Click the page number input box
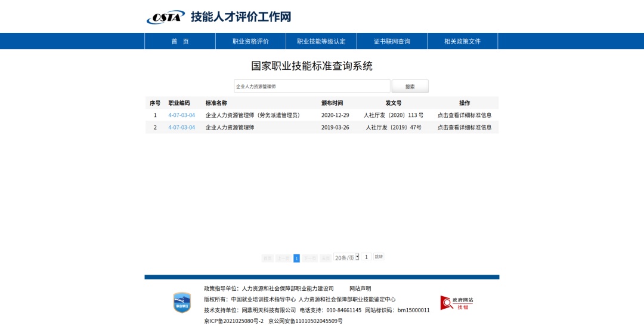The width and height of the screenshot is (644, 326). coord(367,257)
